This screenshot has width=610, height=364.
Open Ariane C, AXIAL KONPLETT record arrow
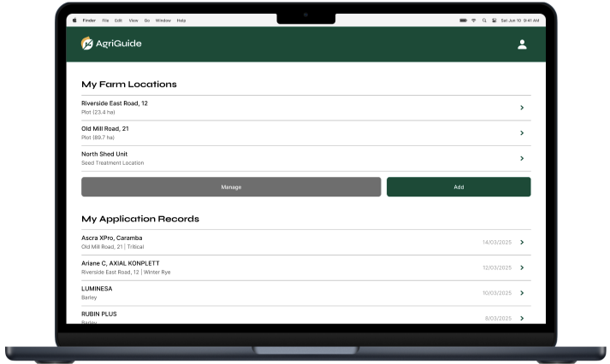(x=522, y=267)
